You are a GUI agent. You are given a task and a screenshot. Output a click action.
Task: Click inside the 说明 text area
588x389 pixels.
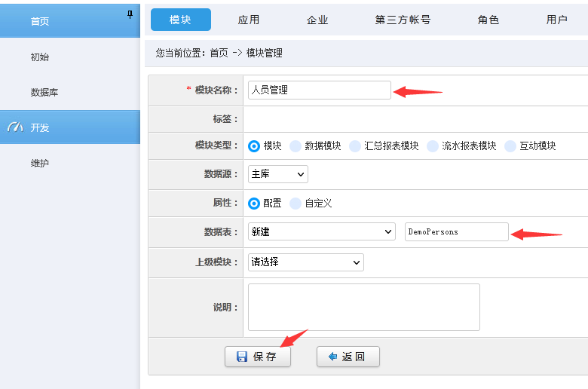[363, 307]
